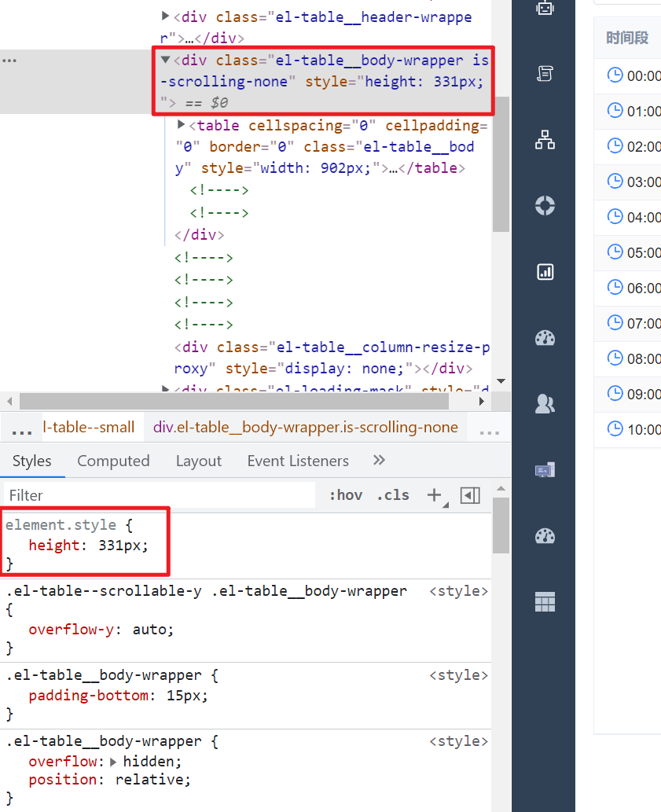Toggle the .cls element classes panel
The height and width of the screenshot is (812, 661).
pos(393,495)
